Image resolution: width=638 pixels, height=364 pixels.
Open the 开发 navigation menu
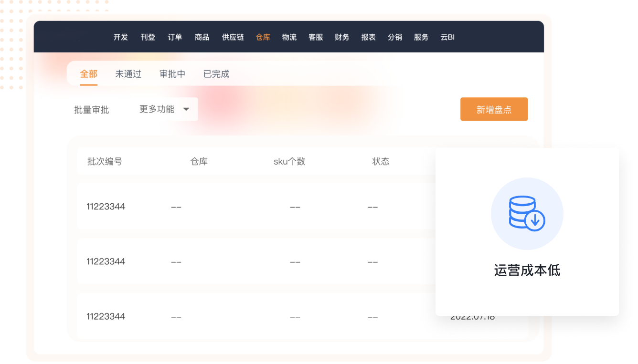pyautogui.click(x=120, y=37)
